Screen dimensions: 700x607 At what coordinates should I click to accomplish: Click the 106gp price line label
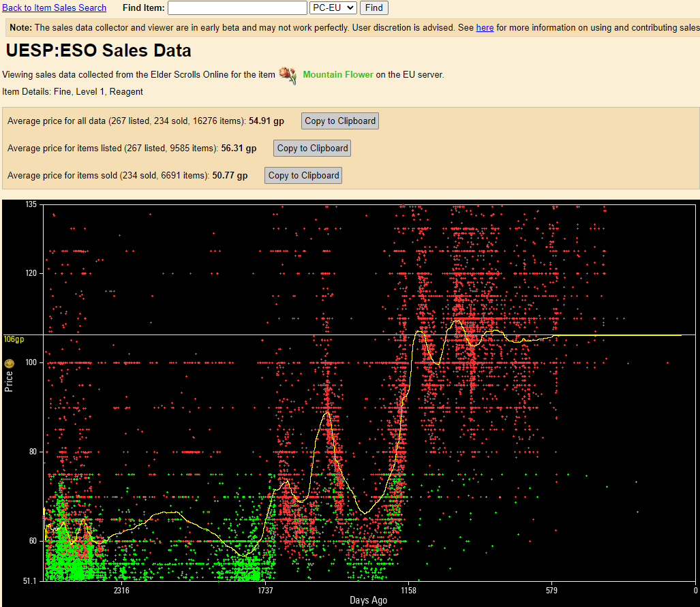tap(14, 339)
